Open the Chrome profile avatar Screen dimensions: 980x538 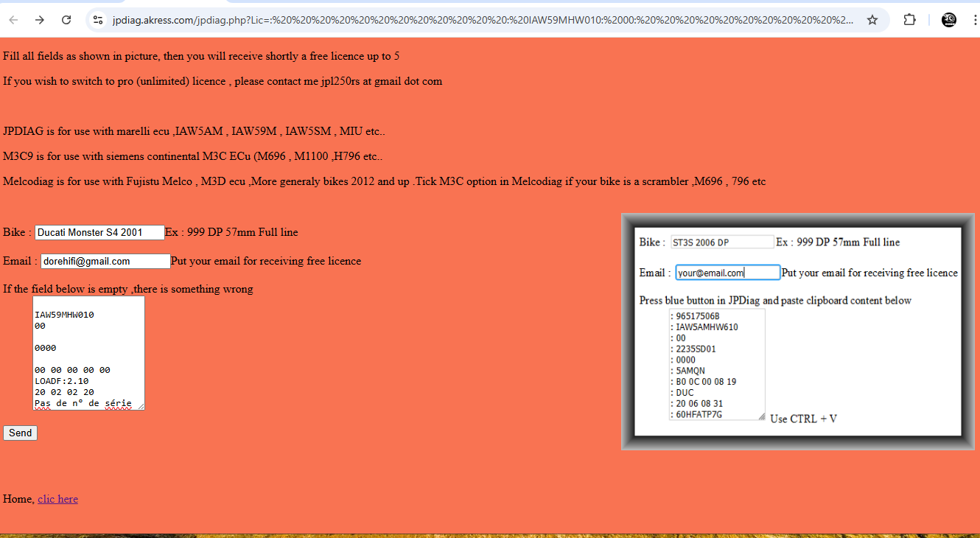click(x=949, y=20)
